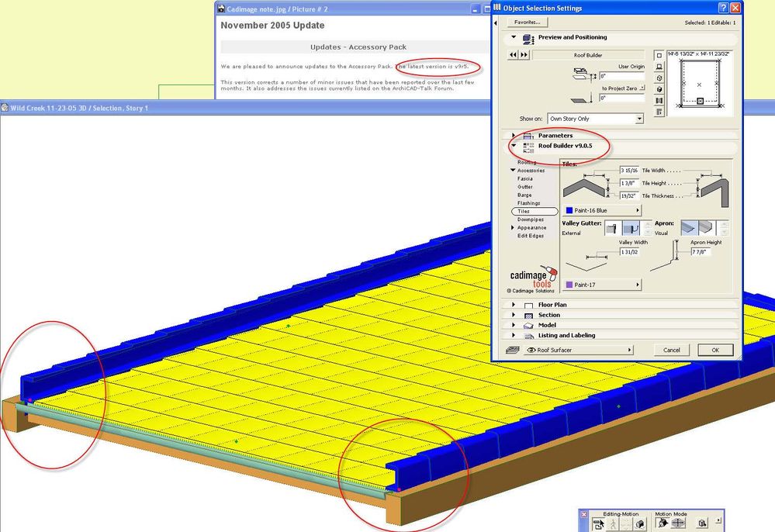The height and width of the screenshot is (532, 775).
Task: Open the Show on story dropdown
Action: click(596, 119)
